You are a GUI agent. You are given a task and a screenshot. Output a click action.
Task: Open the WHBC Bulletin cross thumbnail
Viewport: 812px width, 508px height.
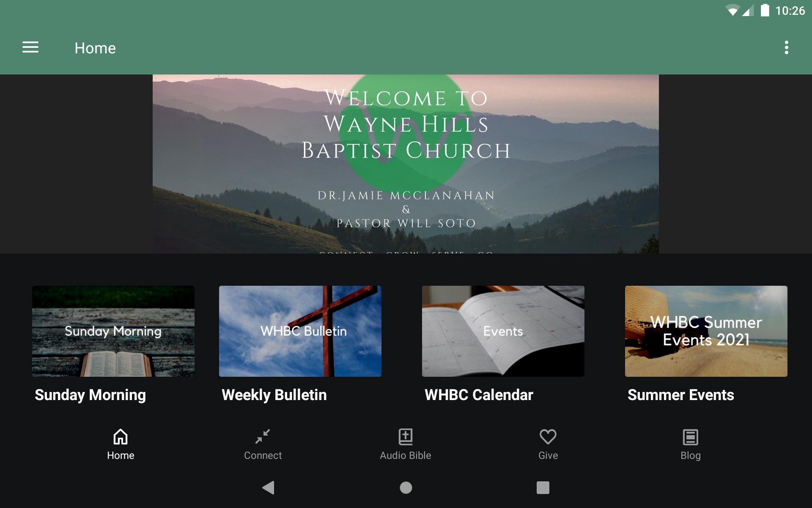pyautogui.click(x=300, y=331)
